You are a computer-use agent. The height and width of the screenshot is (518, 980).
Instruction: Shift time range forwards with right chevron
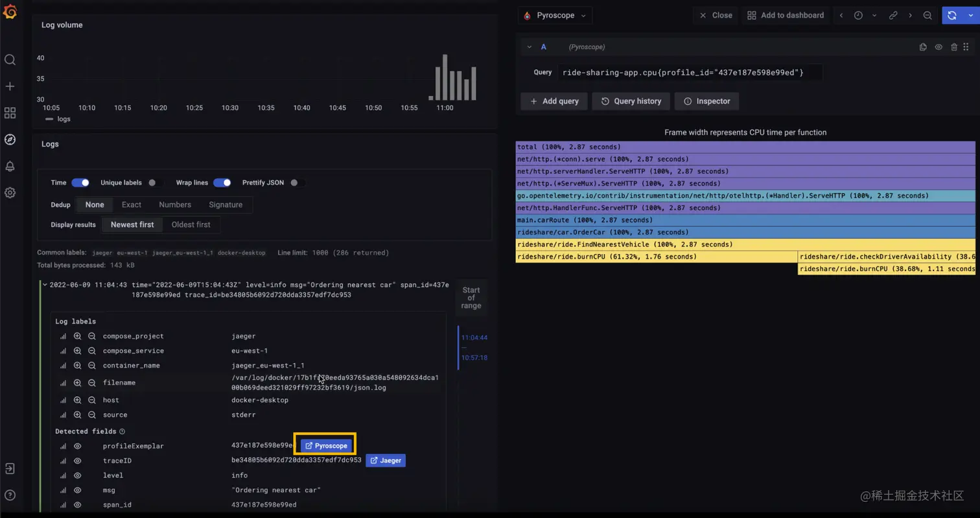pos(910,16)
